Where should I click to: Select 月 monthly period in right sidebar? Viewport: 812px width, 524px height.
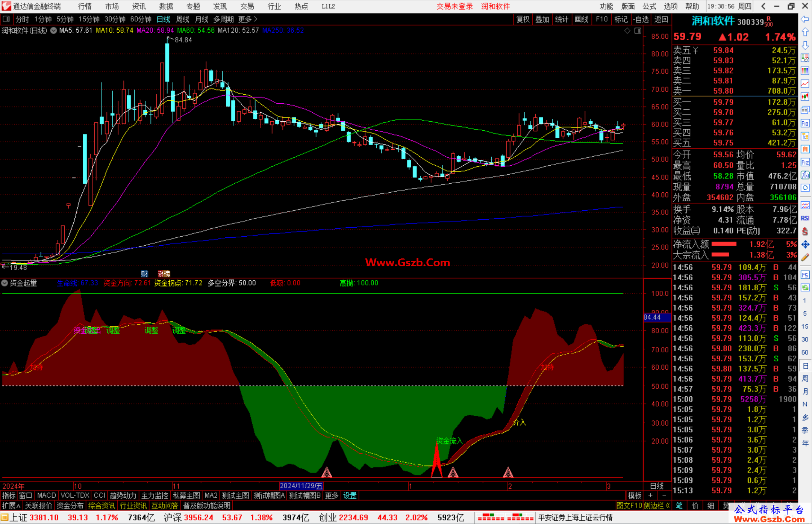point(805,391)
